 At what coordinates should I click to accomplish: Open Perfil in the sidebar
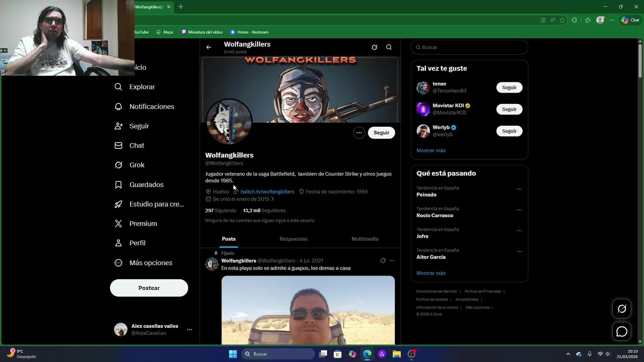click(x=130, y=243)
